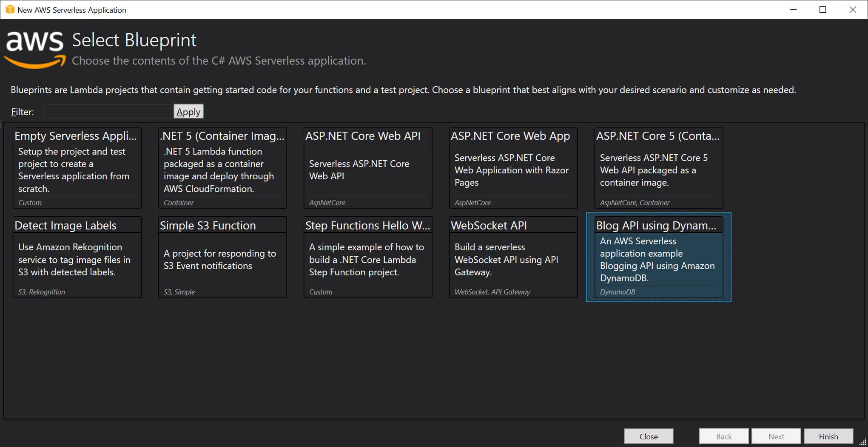Minimize the dialog window
Image resolution: width=868 pixels, height=447 pixels.
point(793,9)
